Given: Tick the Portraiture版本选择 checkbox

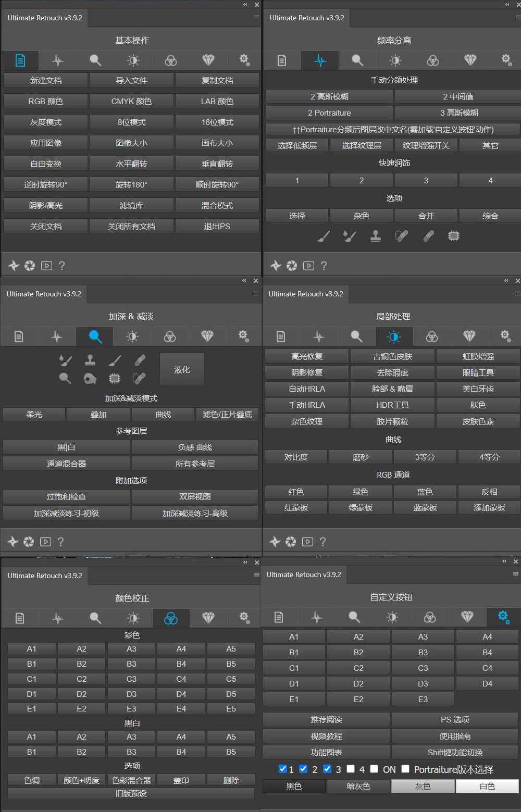Looking at the screenshot, I should pos(405,769).
